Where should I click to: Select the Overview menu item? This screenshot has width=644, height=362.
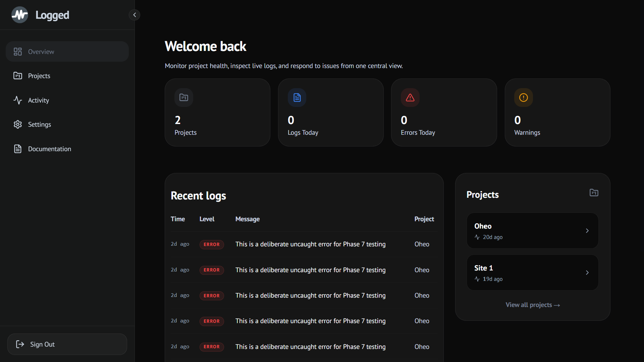67,52
